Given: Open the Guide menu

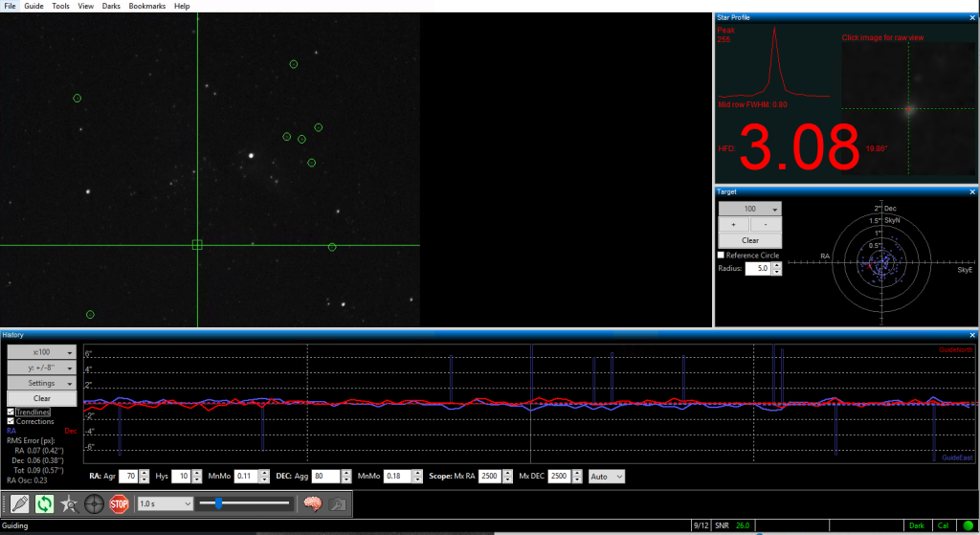Looking at the screenshot, I should [x=33, y=6].
